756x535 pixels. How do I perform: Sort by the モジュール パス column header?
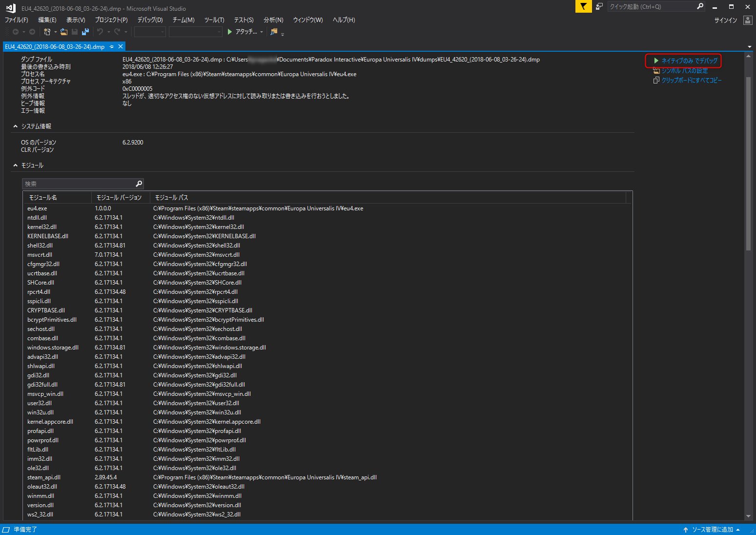(x=388, y=197)
